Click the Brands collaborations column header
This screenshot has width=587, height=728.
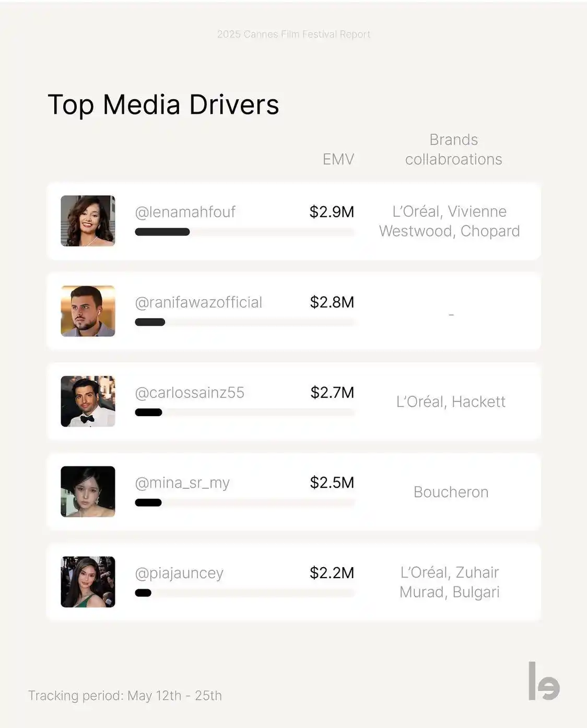coord(453,149)
